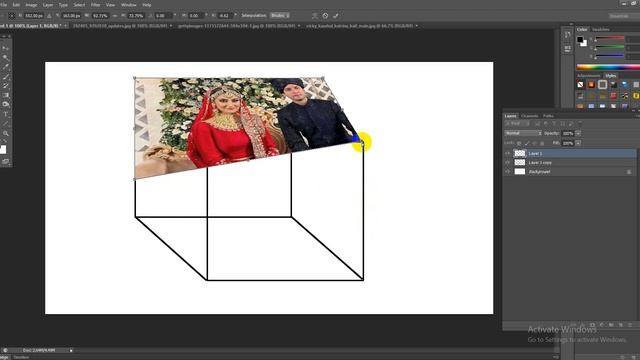Screen dimensions: 640x360
Task: Click the horizontal scale W field
Action: click(100, 16)
